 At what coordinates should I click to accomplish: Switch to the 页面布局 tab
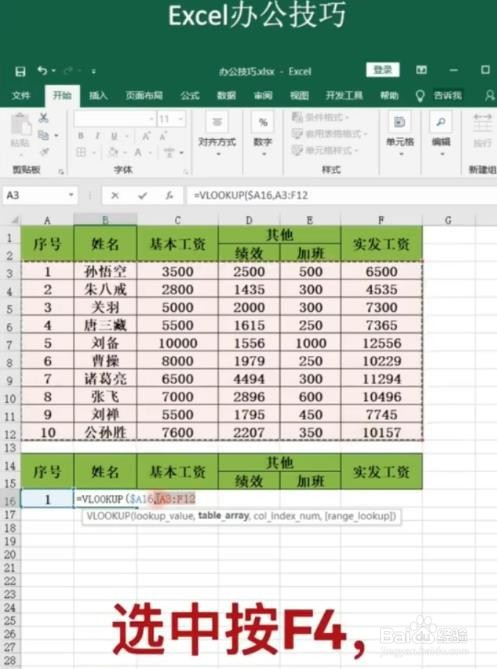(x=144, y=95)
